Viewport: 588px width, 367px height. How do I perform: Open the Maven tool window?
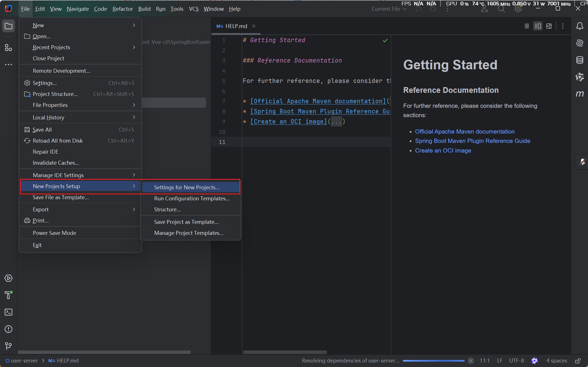[x=580, y=94]
